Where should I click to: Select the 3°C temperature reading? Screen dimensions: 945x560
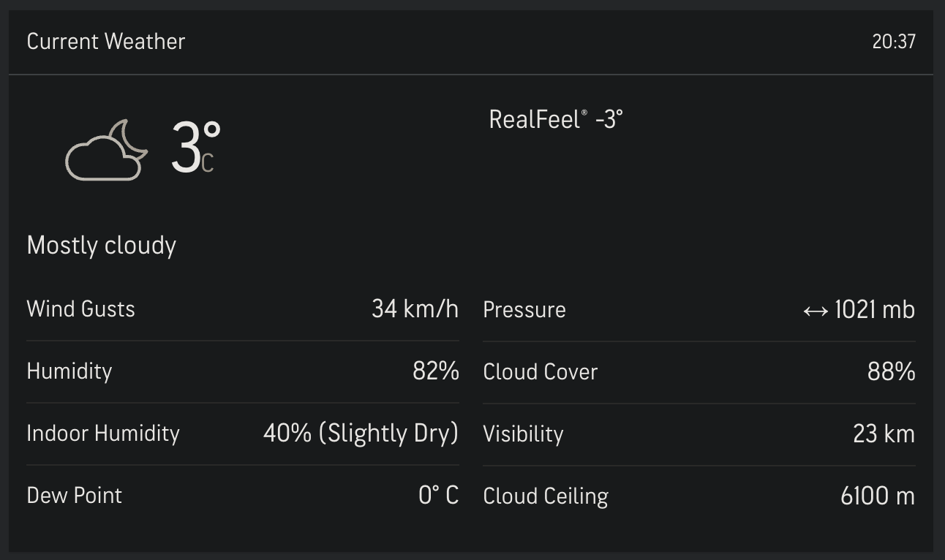pos(196,148)
